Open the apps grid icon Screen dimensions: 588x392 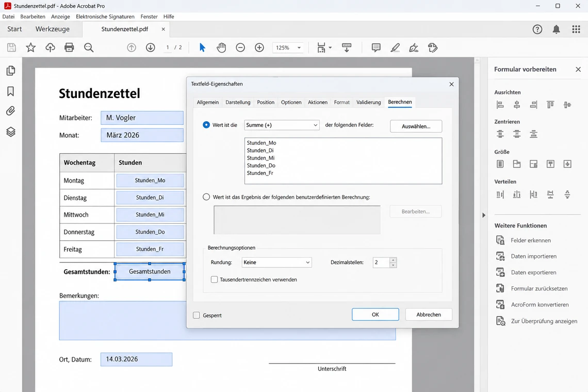[x=576, y=29]
